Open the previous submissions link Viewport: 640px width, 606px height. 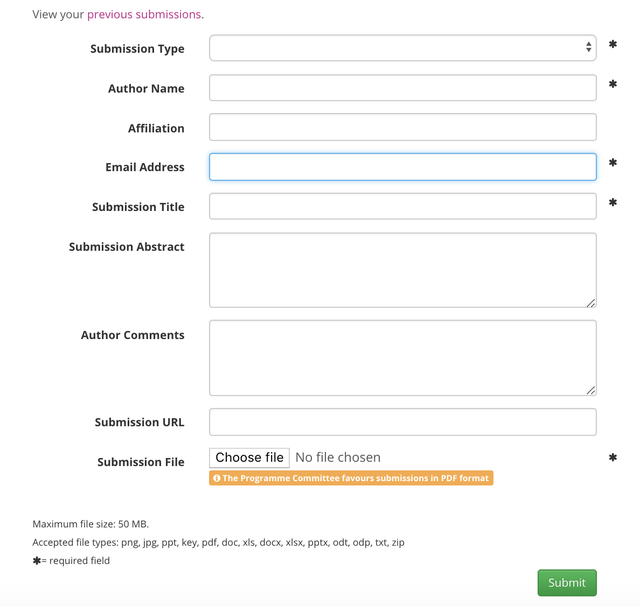tap(144, 14)
